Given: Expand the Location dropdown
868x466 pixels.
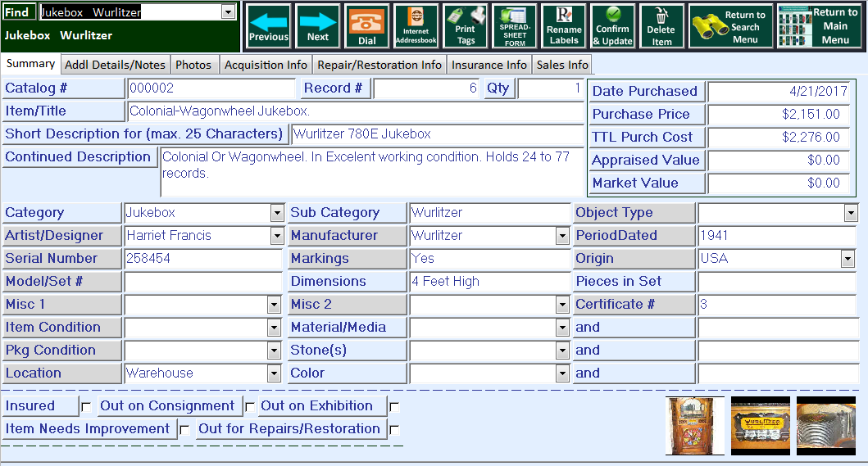Looking at the screenshot, I should pos(274,373).
